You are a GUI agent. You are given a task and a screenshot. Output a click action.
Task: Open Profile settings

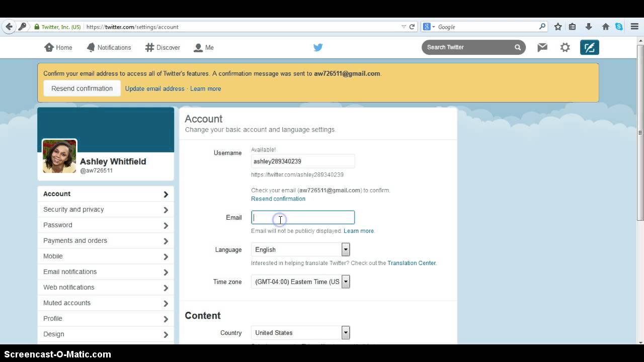(x=106, y=319)
